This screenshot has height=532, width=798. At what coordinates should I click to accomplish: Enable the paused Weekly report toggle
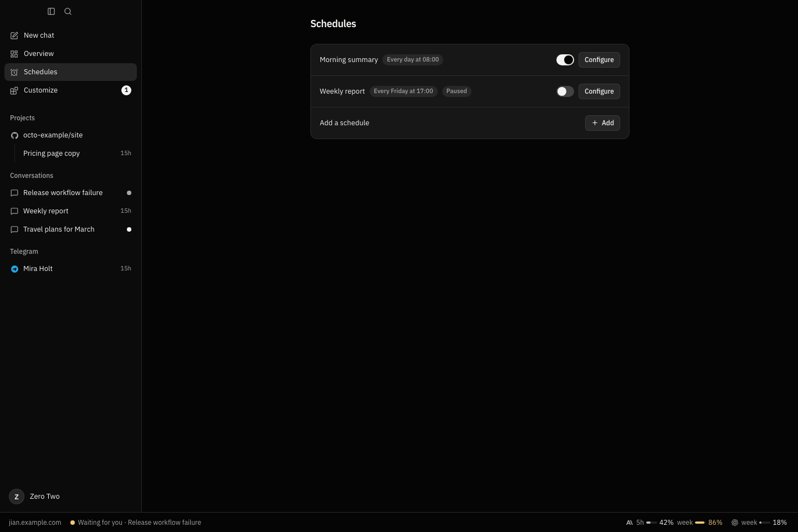(x=565, y=91)
